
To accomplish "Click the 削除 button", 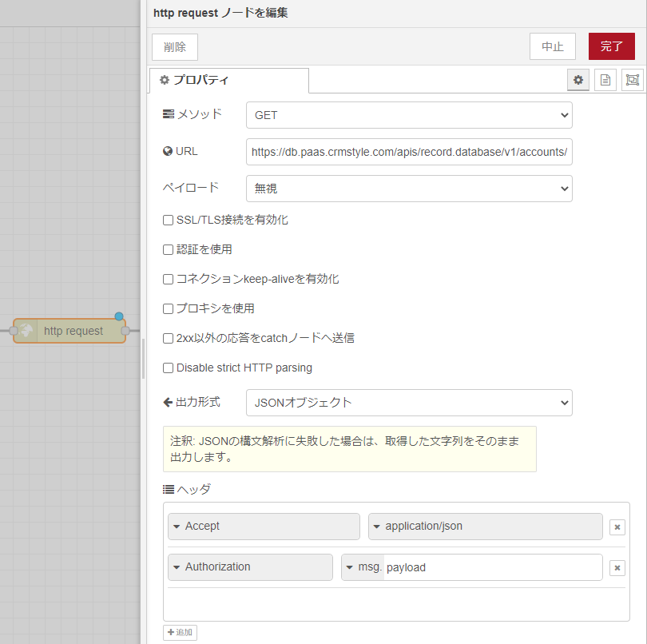I will [x=175, y=47].
